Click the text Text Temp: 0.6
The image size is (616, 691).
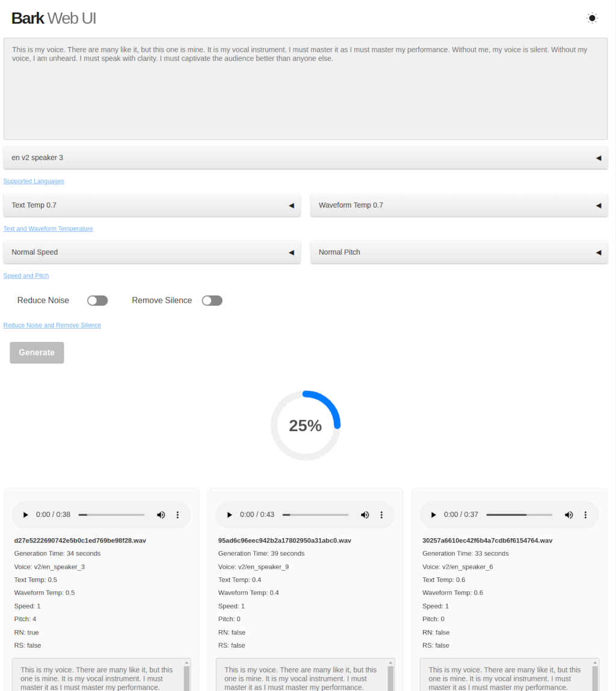click(x=444, y=580)
